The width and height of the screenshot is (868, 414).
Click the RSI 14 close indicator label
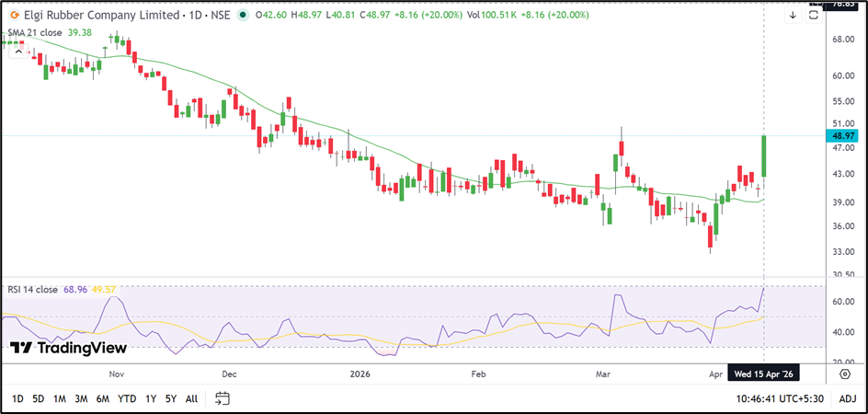coord(34,290)
